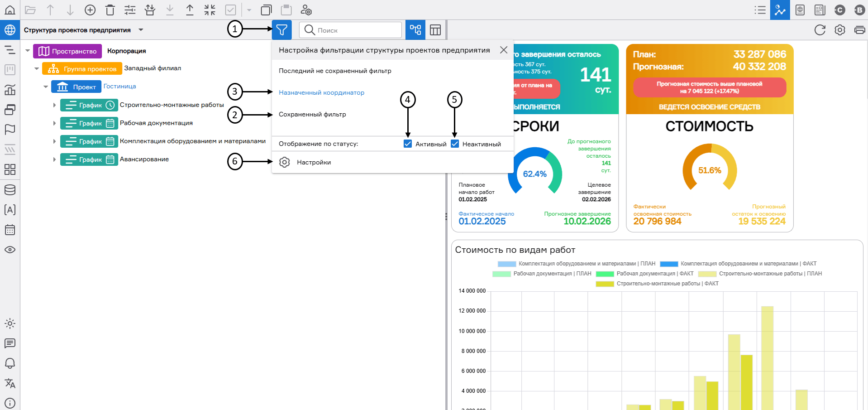868x410 pixels.
Task: Open the print icon at top right
Action: click(859, 30)
